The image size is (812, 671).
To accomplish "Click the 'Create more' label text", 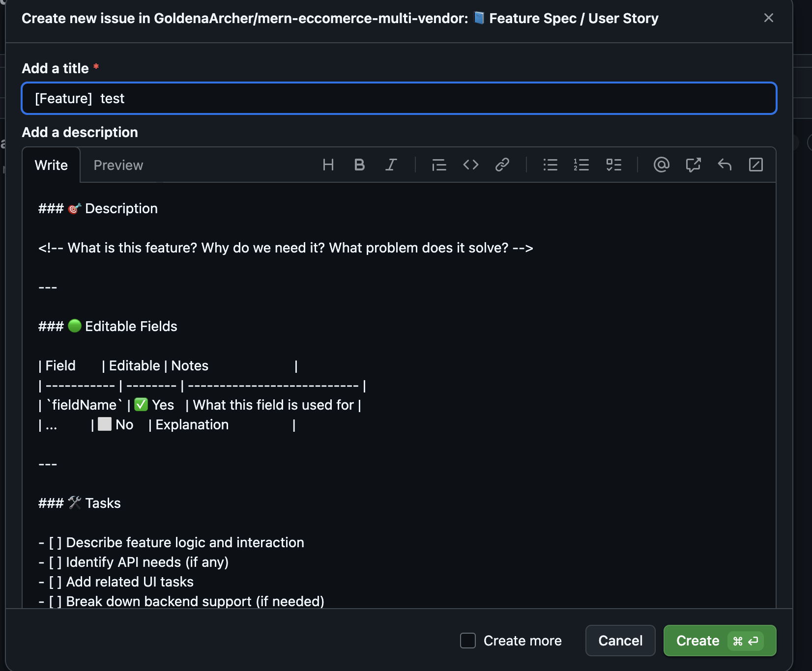I will (522, 641).
